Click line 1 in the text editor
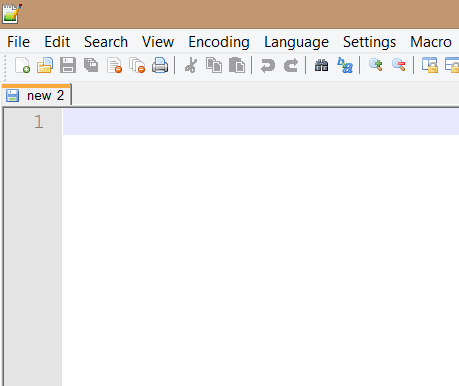 (x=261, y=122)
